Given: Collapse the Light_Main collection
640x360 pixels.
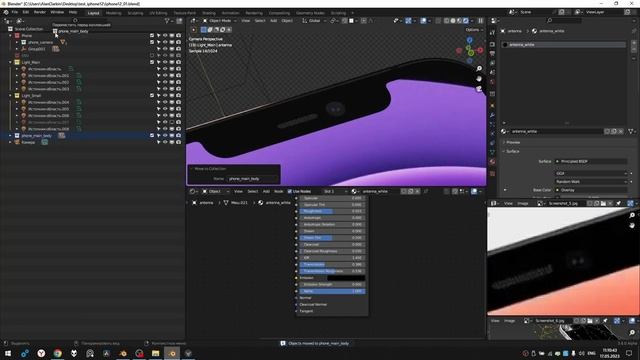Looking at the screenshot, I should 10,62.
